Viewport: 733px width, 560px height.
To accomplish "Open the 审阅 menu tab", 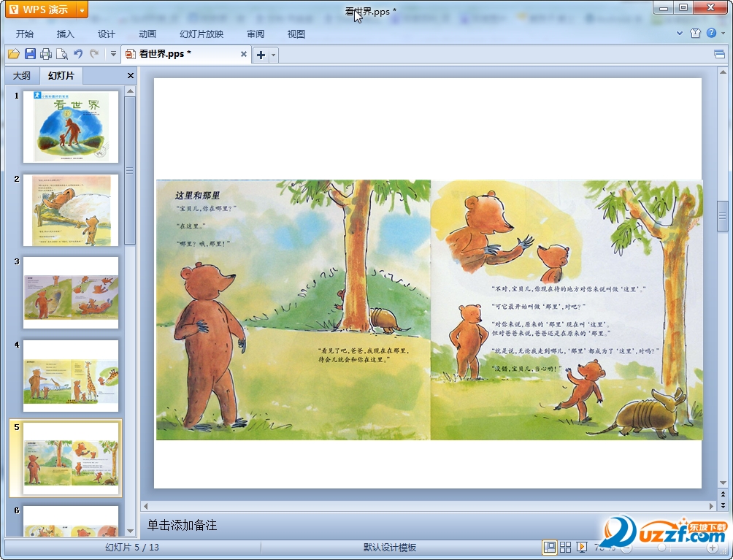I will (256, 34).
